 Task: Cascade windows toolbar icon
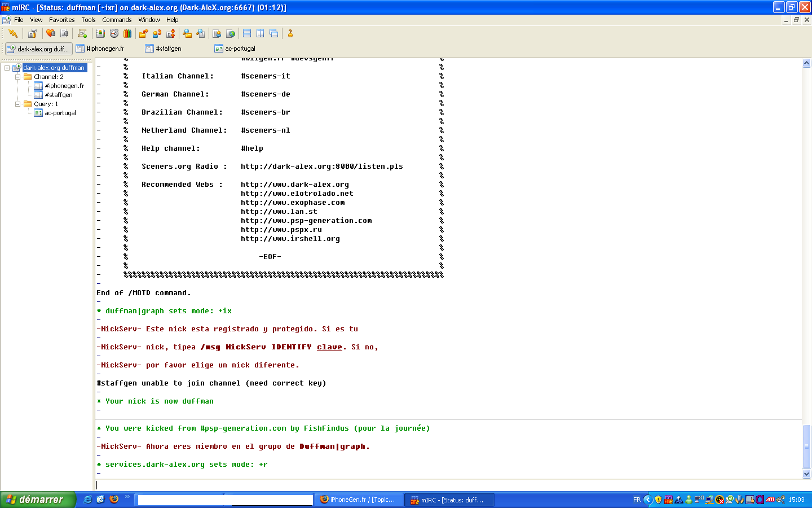pyautogui.click(x=274, y=33)
